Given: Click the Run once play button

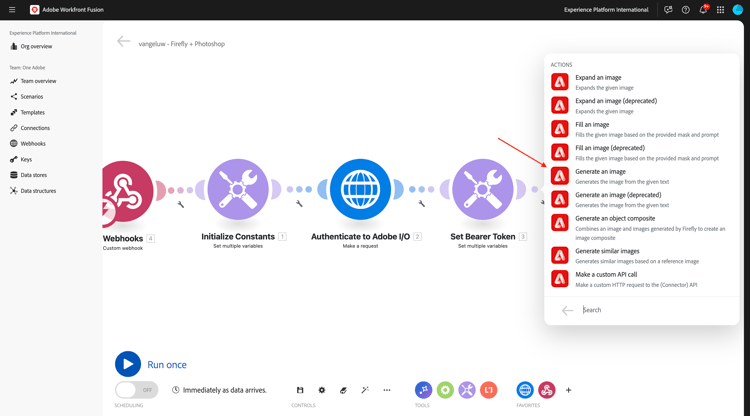Looking at the screenshot, I should point(128,364).
